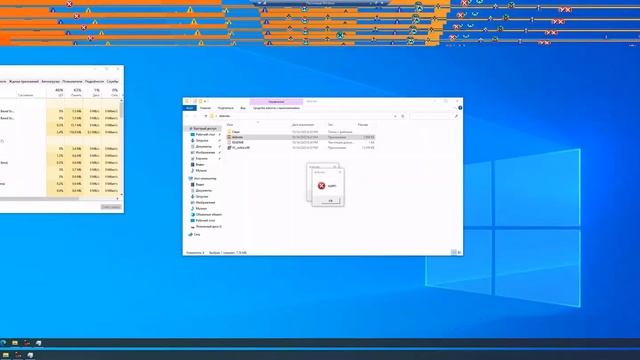Screen dimensions: 640x360
Task: Open pinned Загрузки under Quick access
Action: pyautogui.click(x=202, y=140)
